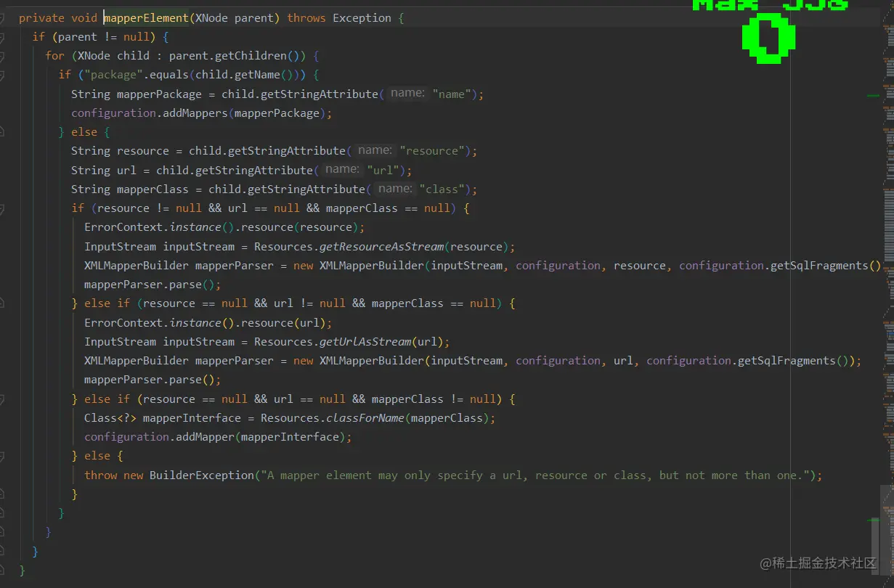Click the mapperElement method name
Screen dimensions: 894x588
pyautogui.click(x=146, y=17)
